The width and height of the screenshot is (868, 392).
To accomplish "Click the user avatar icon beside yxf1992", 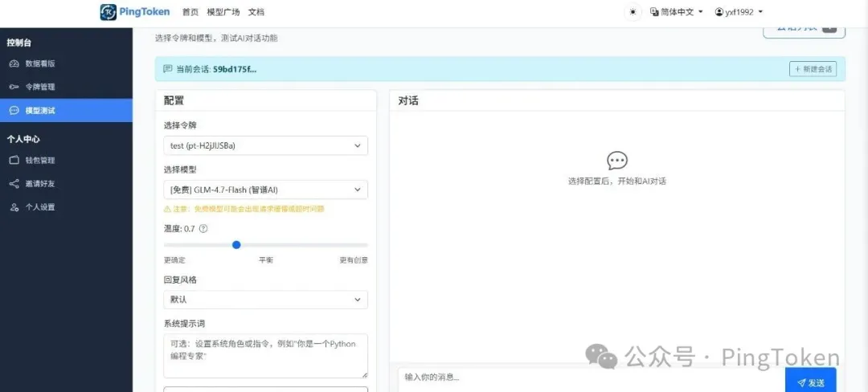I will point(719,11).
